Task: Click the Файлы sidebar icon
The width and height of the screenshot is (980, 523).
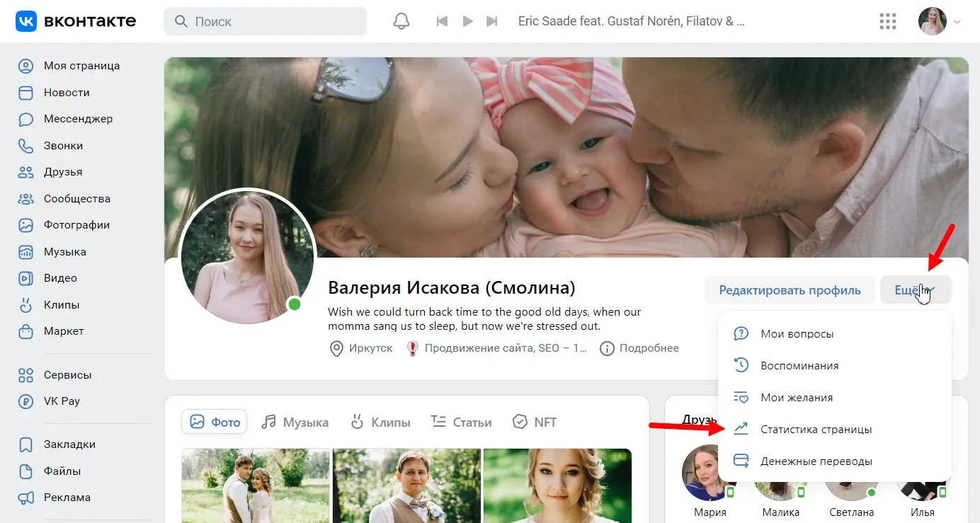Action: [x=26, y=471]
